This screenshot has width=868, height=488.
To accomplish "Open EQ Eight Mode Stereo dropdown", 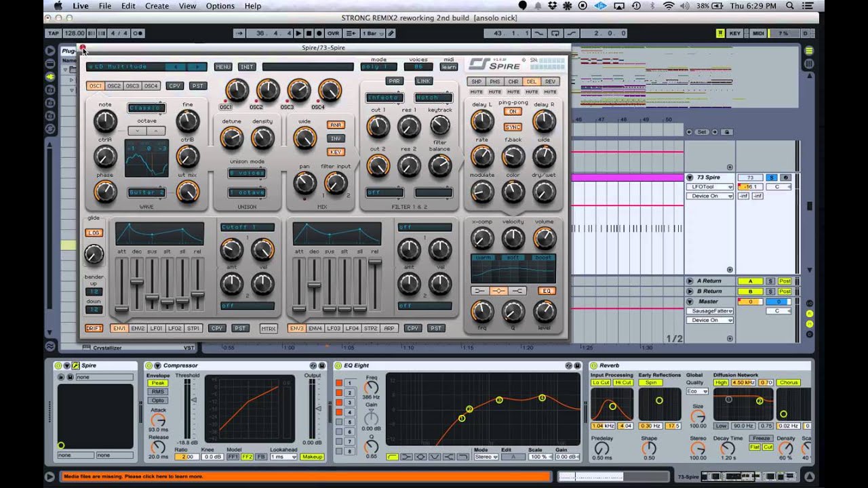I will [x=486, y=457].
